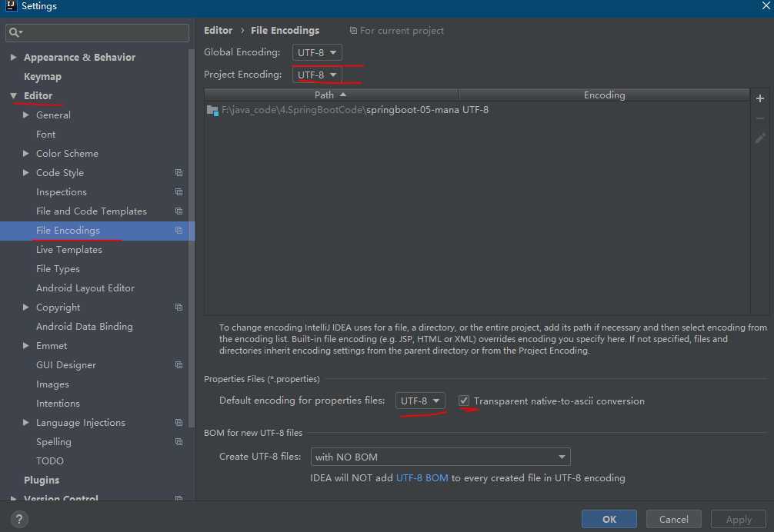This screenshot has height=532, width=774.
Task: Click the OK button
Action: pos(609,519)
